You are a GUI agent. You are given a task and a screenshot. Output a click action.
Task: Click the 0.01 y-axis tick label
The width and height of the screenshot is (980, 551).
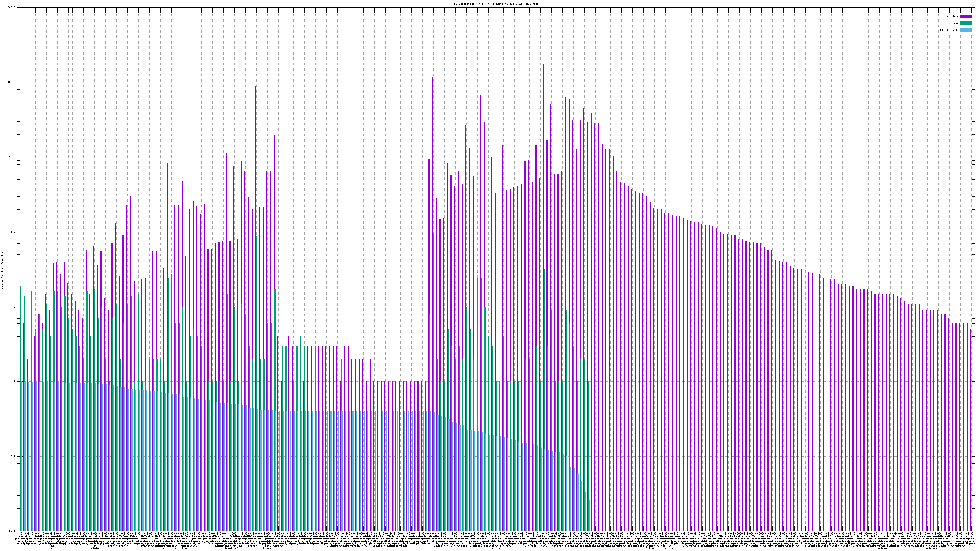[x=13, y=531]
